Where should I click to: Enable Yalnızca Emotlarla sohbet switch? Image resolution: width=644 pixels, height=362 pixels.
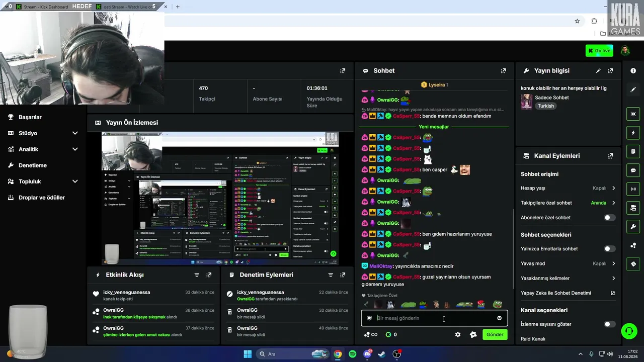(609, 249)
